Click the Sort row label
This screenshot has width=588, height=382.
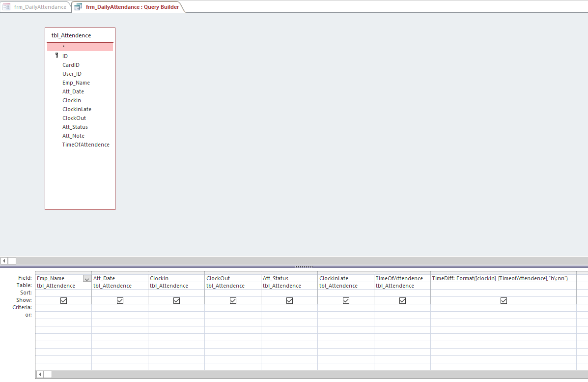26,293
